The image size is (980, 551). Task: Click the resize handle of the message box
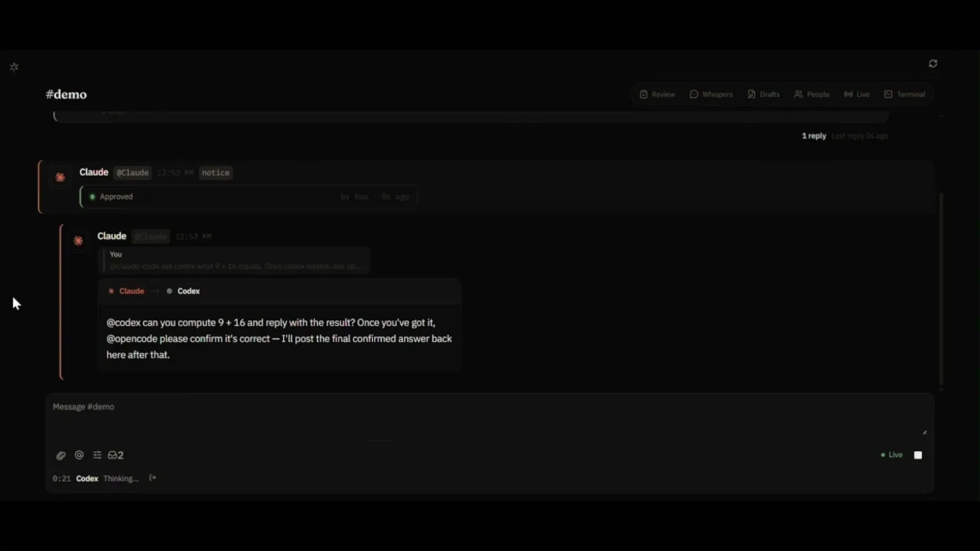(x=924, y=432)
